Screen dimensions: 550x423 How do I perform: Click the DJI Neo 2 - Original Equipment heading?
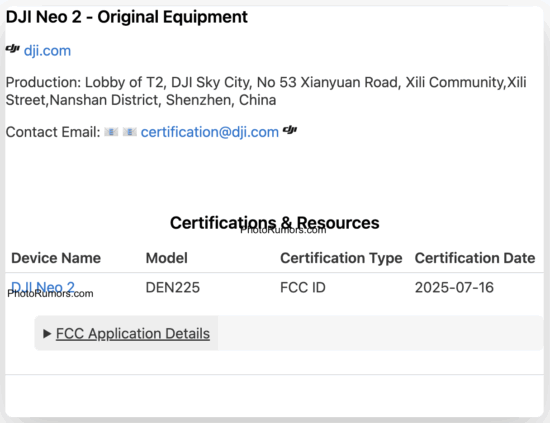click(127, 17)
